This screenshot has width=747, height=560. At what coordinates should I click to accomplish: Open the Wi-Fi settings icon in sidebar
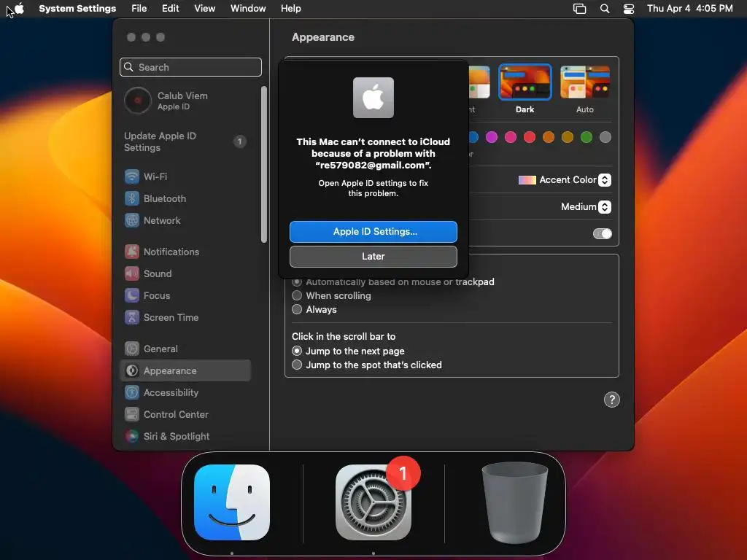132,176
